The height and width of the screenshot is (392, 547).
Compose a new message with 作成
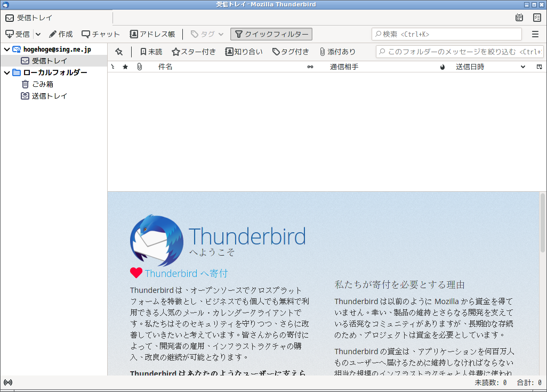pyautogui.click(x=61, y=34)
